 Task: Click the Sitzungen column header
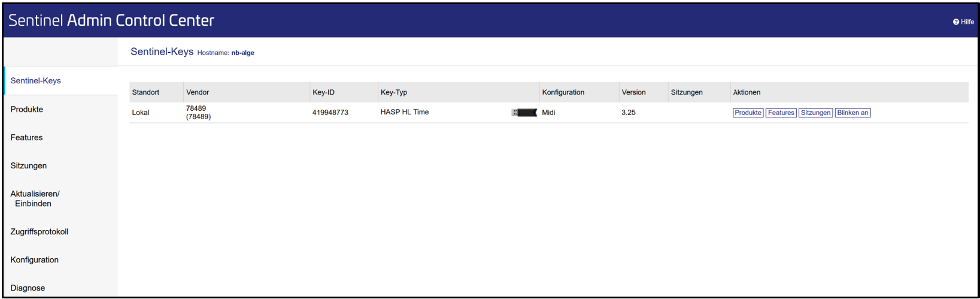coord(687,92)
